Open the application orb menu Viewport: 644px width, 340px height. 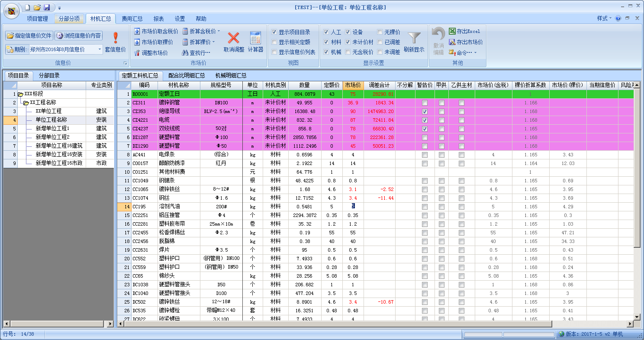pyautogui.click(x=11, y=11)
